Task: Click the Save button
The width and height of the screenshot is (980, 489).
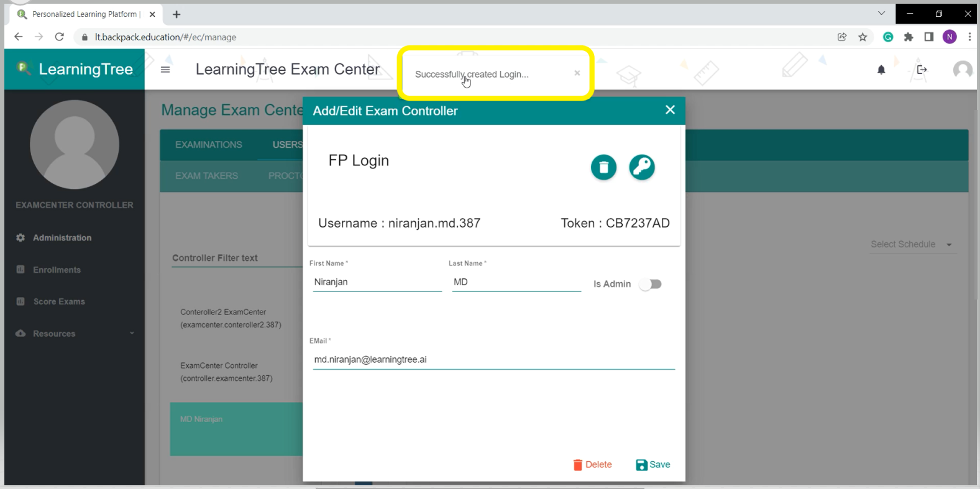Action: tap(653, 465)
